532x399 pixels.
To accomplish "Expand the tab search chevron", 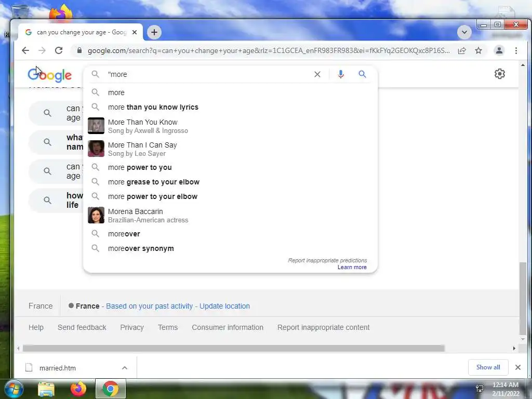I will pyautogui.click(x=464, y=32).
